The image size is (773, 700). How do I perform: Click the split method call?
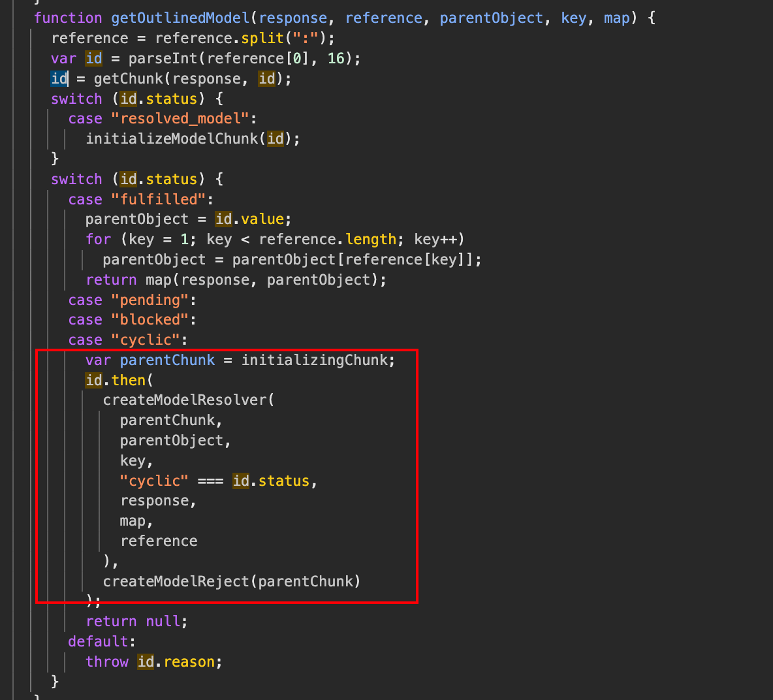pos(262,38)
